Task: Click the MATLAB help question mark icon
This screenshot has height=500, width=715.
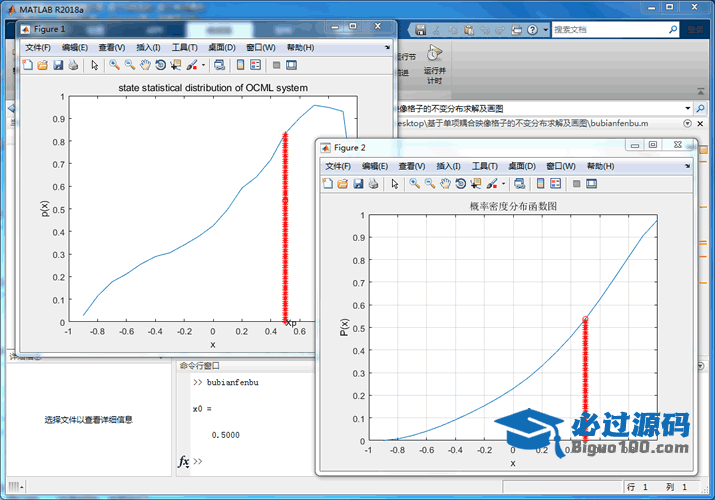Action: coord(532,30)
